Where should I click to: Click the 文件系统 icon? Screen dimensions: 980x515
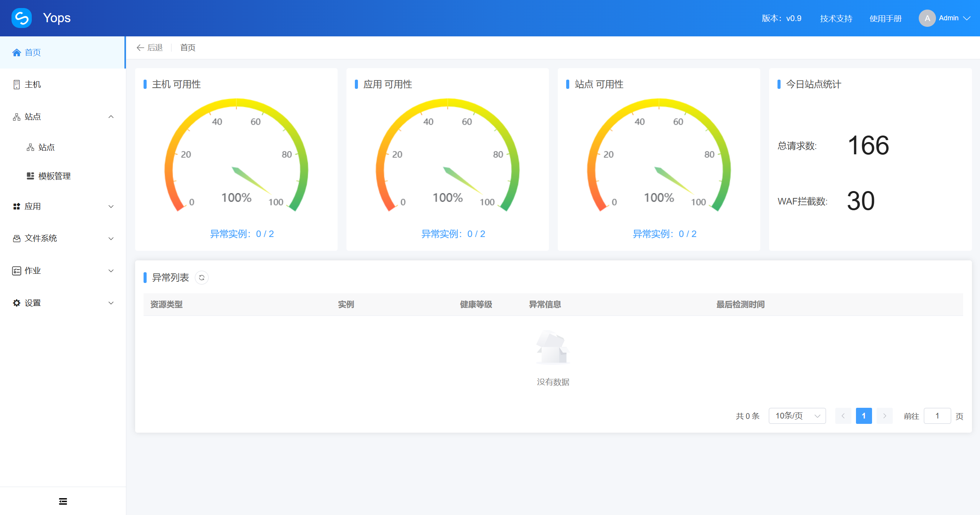coord(16,239)
